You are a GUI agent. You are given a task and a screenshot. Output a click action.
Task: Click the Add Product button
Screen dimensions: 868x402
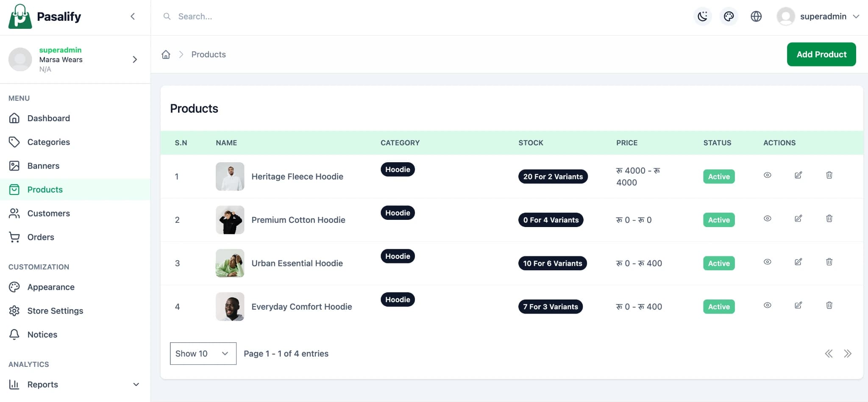click(821, 54)
